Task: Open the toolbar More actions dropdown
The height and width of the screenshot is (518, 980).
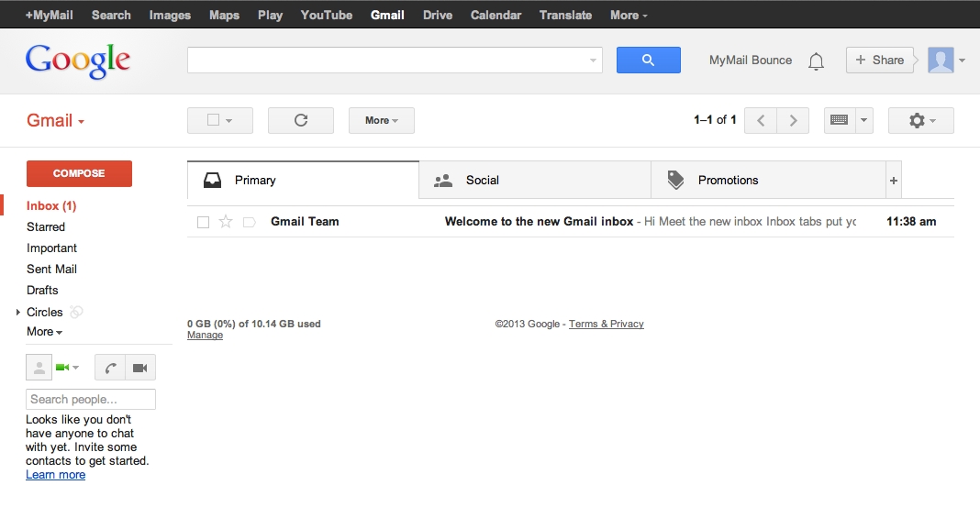Action: (x=381, y=120)
